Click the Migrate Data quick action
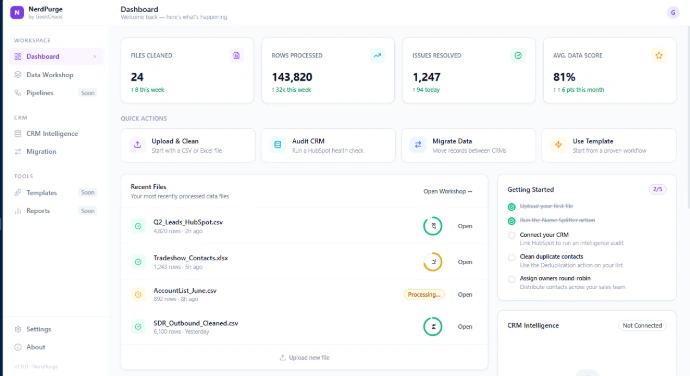 coord(469,145)
